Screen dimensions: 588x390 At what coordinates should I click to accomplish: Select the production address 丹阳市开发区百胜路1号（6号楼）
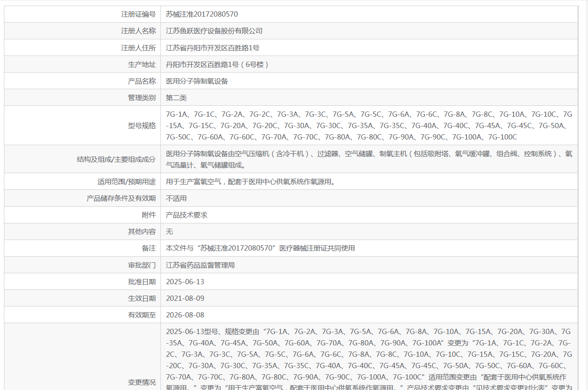217,64
